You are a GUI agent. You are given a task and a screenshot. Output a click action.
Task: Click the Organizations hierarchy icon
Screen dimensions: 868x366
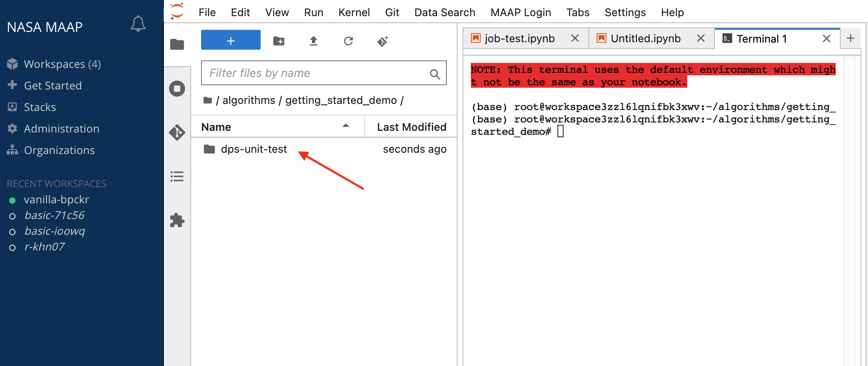tap(12, 150)
